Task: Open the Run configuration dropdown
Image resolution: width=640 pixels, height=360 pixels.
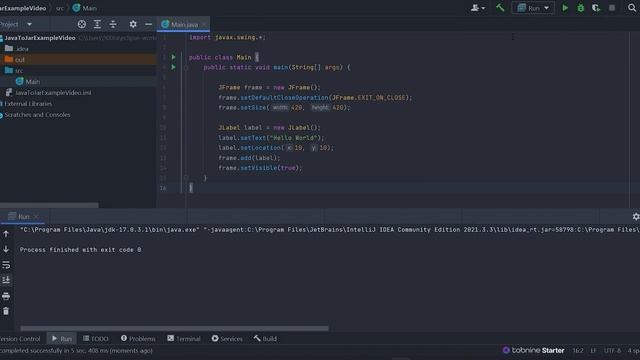Action: point(533,8)
